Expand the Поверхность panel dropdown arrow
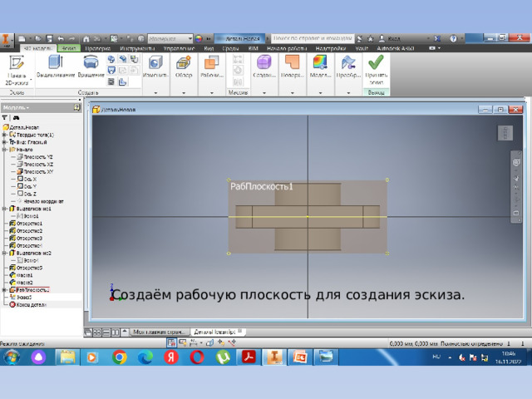The width and height of the screenshot is (532, 399). (292, 92)
